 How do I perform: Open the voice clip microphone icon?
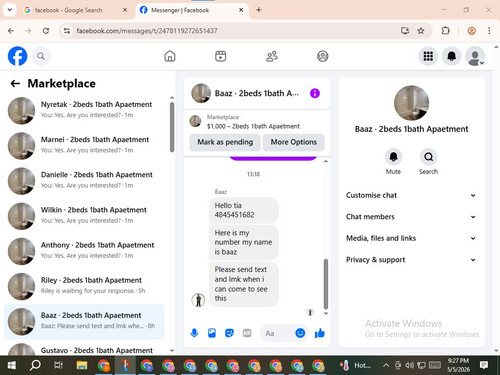pyautogui.click(x=194, y=333)
